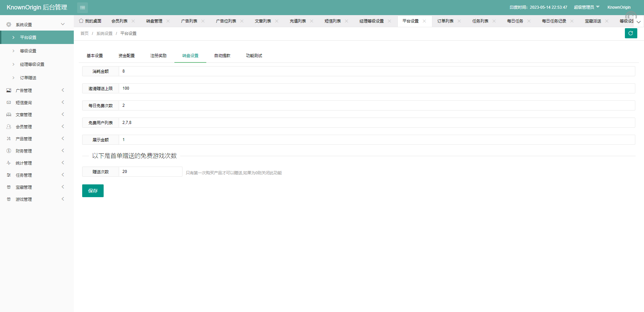Click the 短信查询 envelope icon
The height and width of the screenshot is (312, 644).
(9, 102)
